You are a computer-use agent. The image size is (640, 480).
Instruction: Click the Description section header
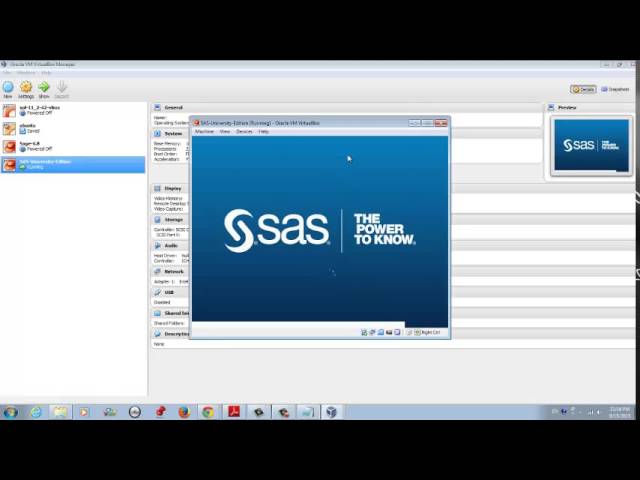pyautogui.click(x=176, y=334)
